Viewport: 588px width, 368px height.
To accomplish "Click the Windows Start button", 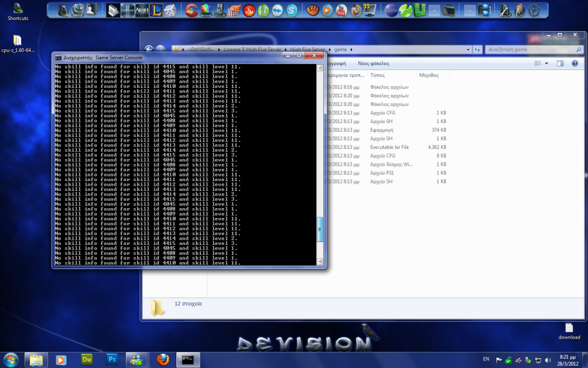I will tap(10, 359).
